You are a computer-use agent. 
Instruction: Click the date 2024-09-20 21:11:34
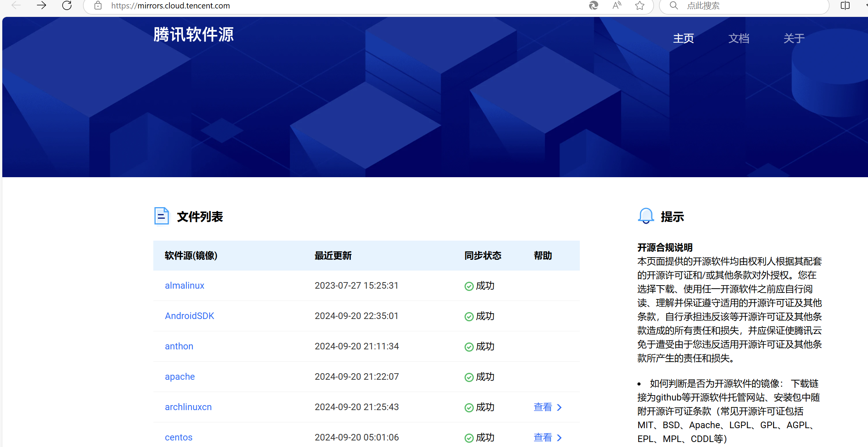357,346
